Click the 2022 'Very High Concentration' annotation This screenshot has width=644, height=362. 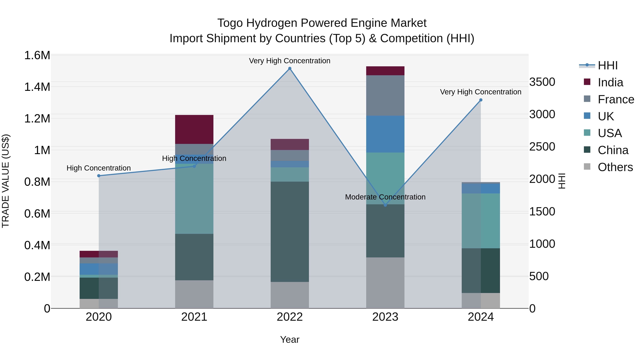pyautogui.click(x=290, y=61)
